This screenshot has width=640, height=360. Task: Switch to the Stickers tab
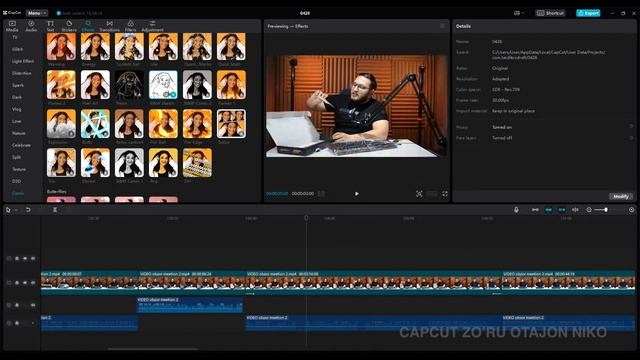tap(69, 26)
